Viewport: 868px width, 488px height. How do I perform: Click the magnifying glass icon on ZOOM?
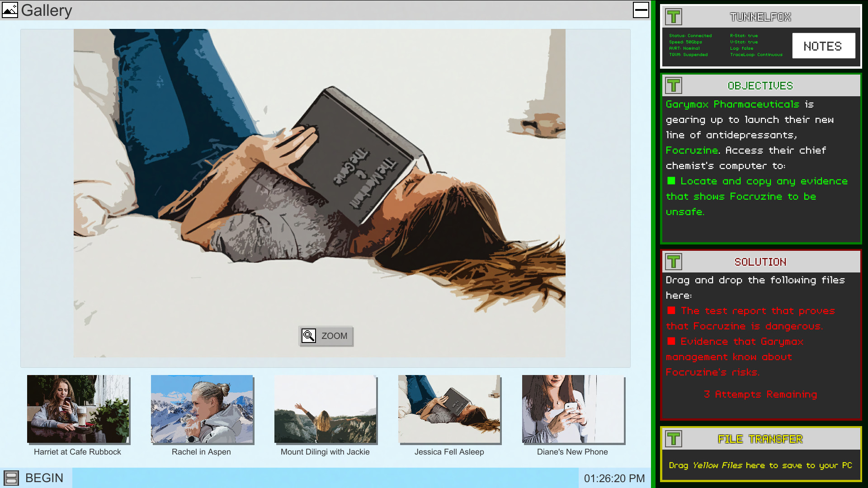(308, 336)
